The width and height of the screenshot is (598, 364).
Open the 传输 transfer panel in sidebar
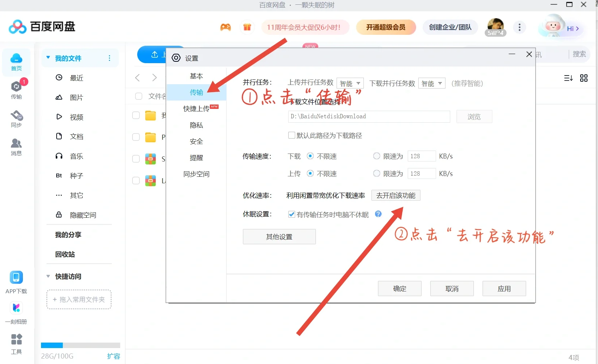(16, 88)
